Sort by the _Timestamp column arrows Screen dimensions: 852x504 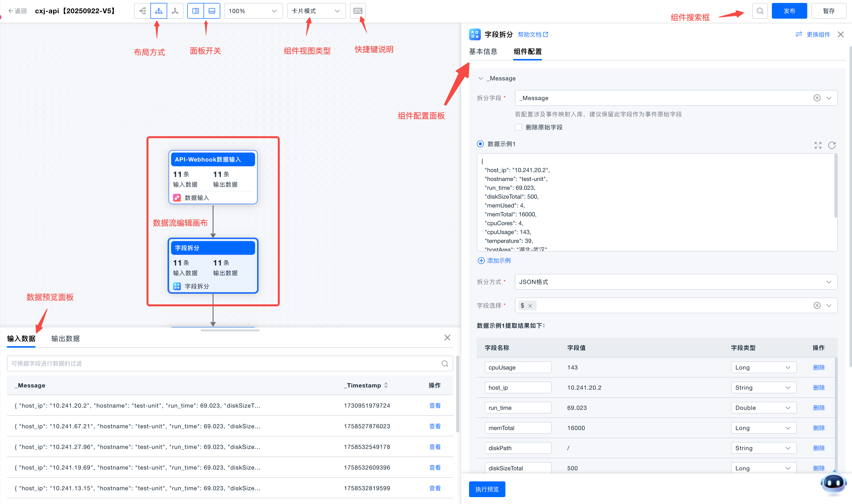[x=386, y=385]
